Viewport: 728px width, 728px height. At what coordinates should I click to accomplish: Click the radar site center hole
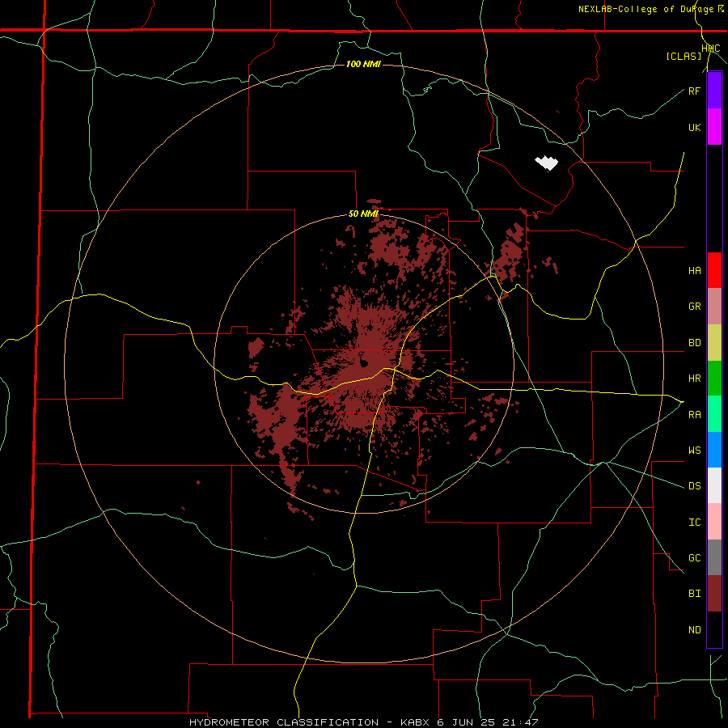point(364,362)
